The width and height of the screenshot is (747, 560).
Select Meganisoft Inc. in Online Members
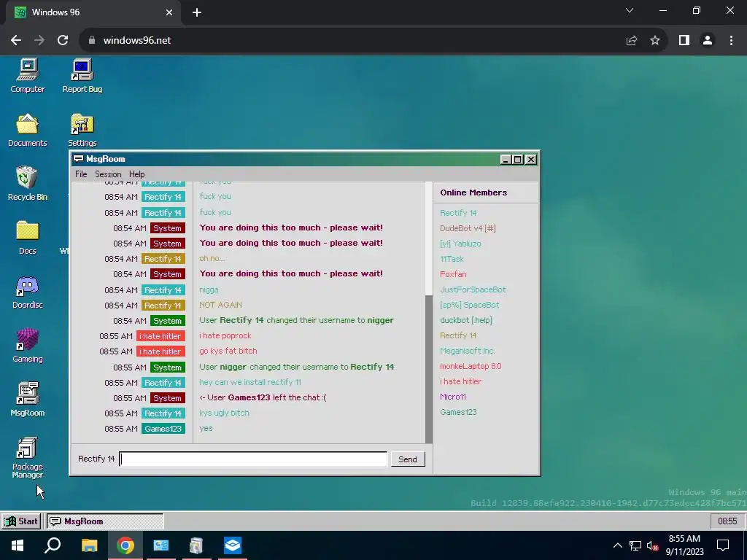pyautogui.click(x=468, y=351)
